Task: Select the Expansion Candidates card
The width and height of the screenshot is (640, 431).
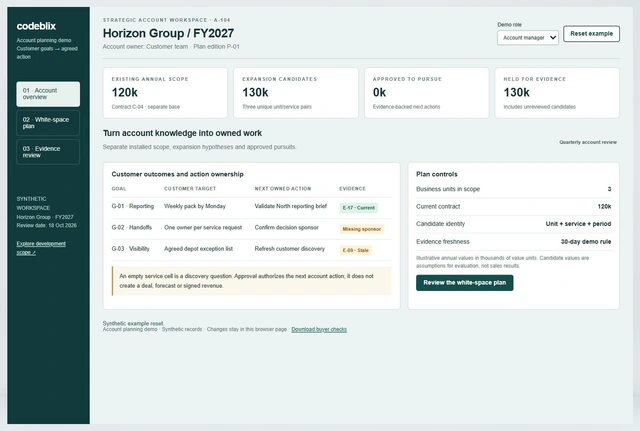Action: (296, 93)
